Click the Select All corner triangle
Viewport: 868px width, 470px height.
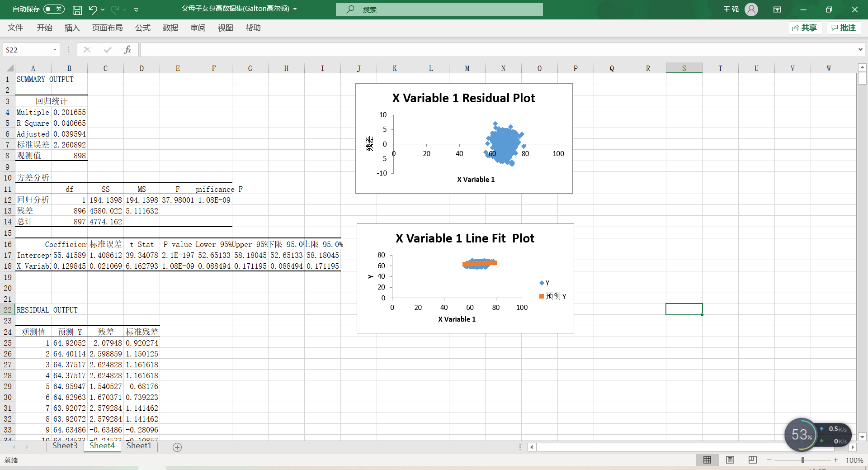[9, 68]
